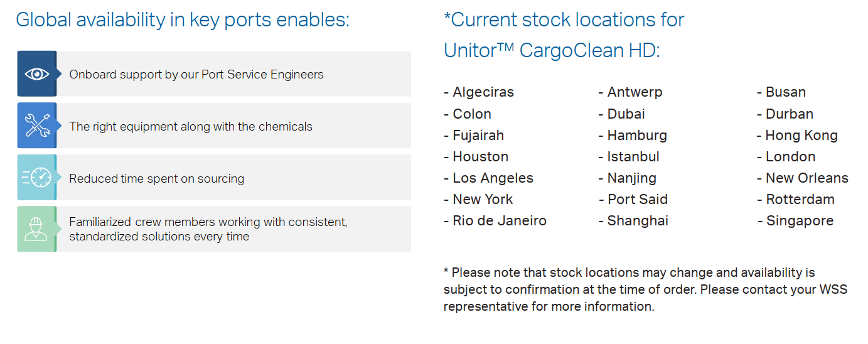Select Algeciras in the stock locations list

pyautogui.click(x=479, y=92)
